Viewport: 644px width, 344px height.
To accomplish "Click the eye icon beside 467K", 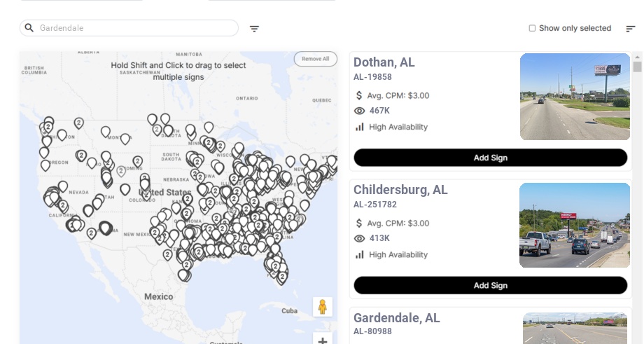I will click(359, 111).
